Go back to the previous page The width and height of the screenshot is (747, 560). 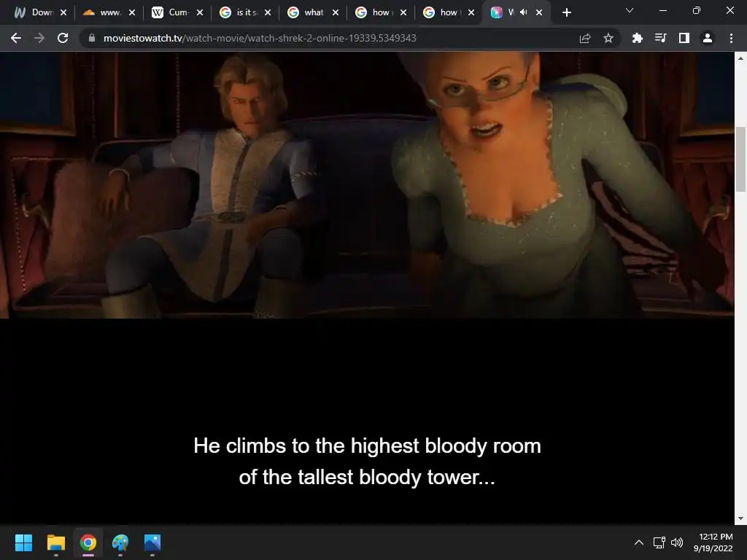tap(16, 38)
